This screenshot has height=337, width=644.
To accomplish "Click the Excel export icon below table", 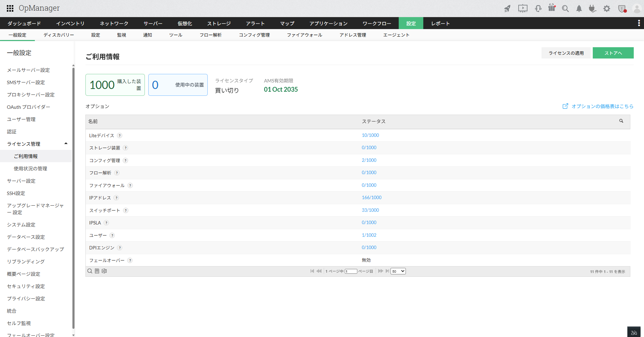I will 104,271.
